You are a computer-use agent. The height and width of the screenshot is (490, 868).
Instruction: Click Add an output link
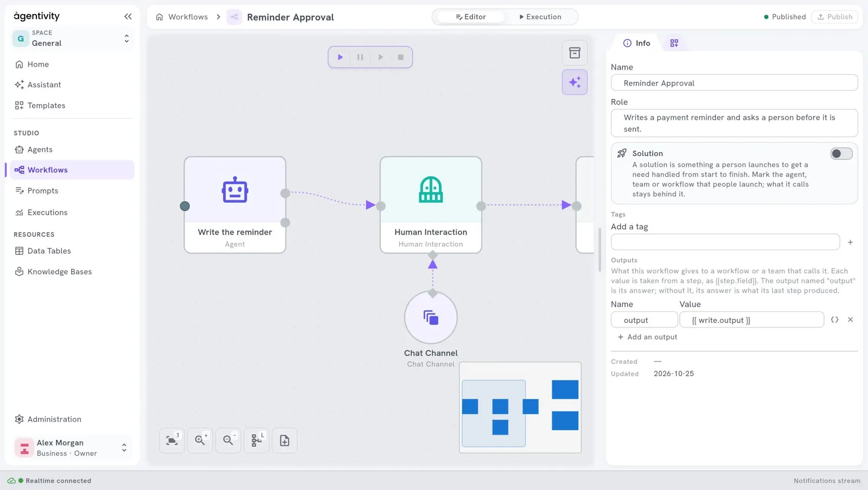[648, 337]
